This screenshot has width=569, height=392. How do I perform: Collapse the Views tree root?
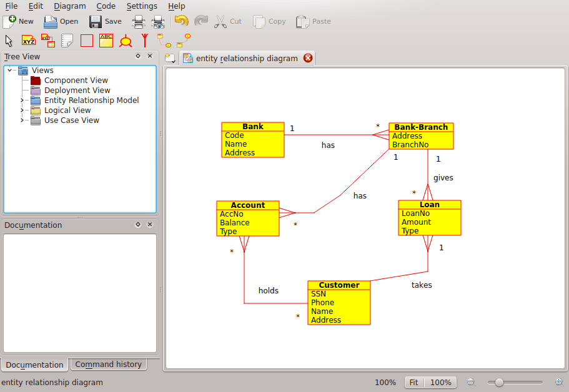[x=9, y=70]
